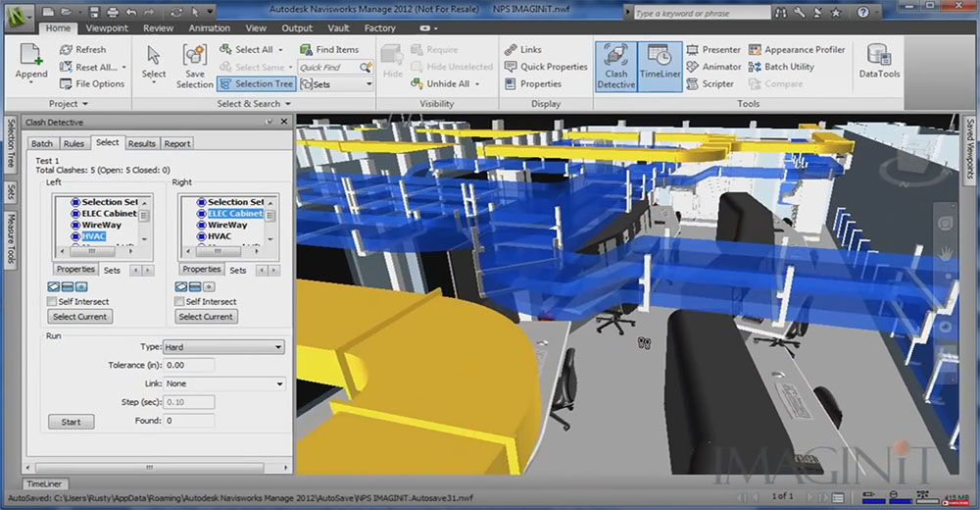Open the clash Type dropdown showing Hard
The height and width of the screenshot is (510, 980).
[223, 346]
